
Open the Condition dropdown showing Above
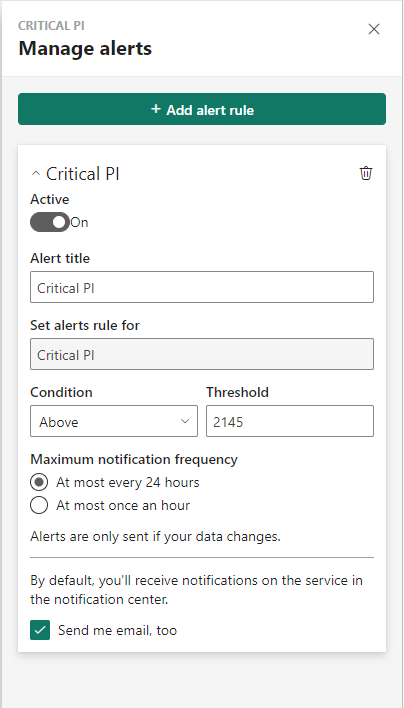(x=114, y=421)
